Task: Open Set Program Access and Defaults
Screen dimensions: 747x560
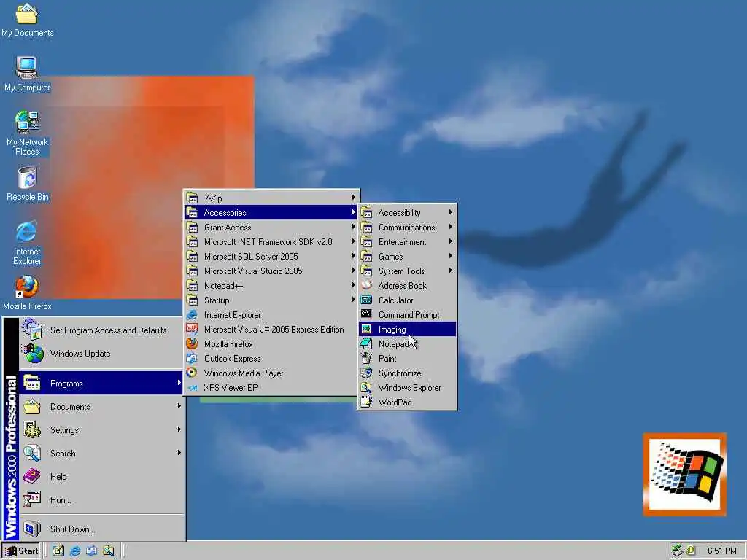Action: click(101, 330)
